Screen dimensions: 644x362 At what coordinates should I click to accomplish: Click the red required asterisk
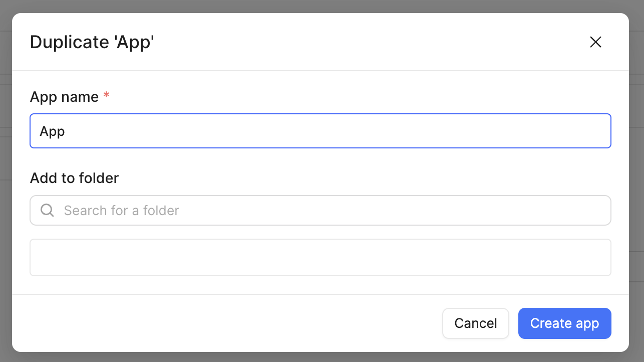coord(106,95)
